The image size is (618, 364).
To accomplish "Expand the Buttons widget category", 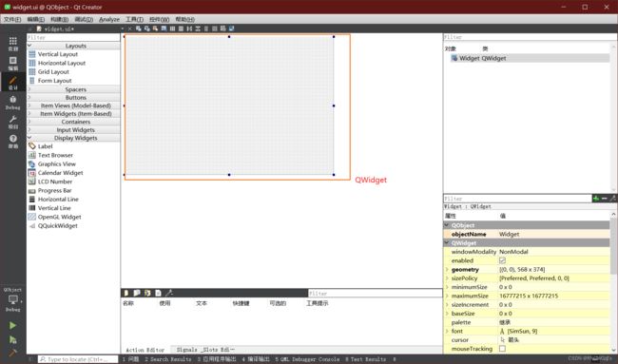I will tap(29, 97).
